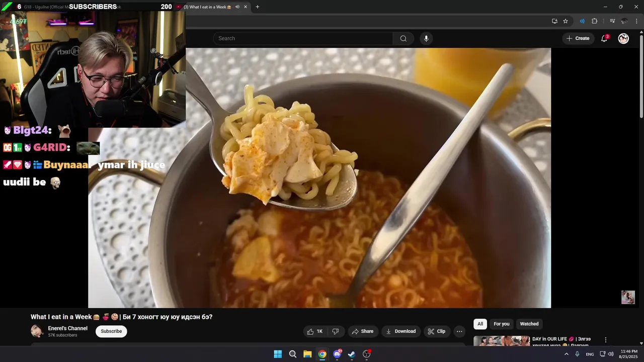Image resolution: width=644 pixels, height=362 pixels.
Task: Open clock and date panel
Action: click(x=628, y=354)
